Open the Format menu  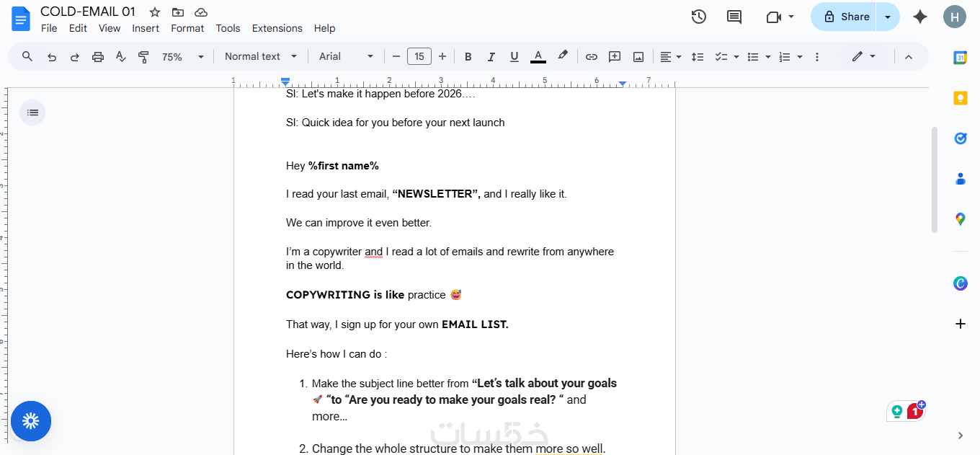187,28
